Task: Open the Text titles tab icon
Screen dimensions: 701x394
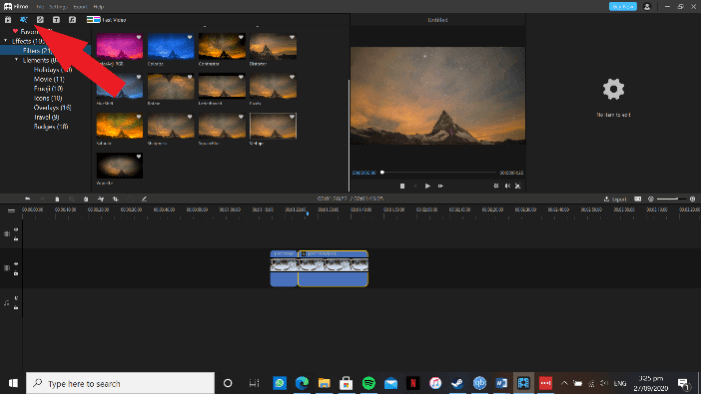Action: pos(56,20)
